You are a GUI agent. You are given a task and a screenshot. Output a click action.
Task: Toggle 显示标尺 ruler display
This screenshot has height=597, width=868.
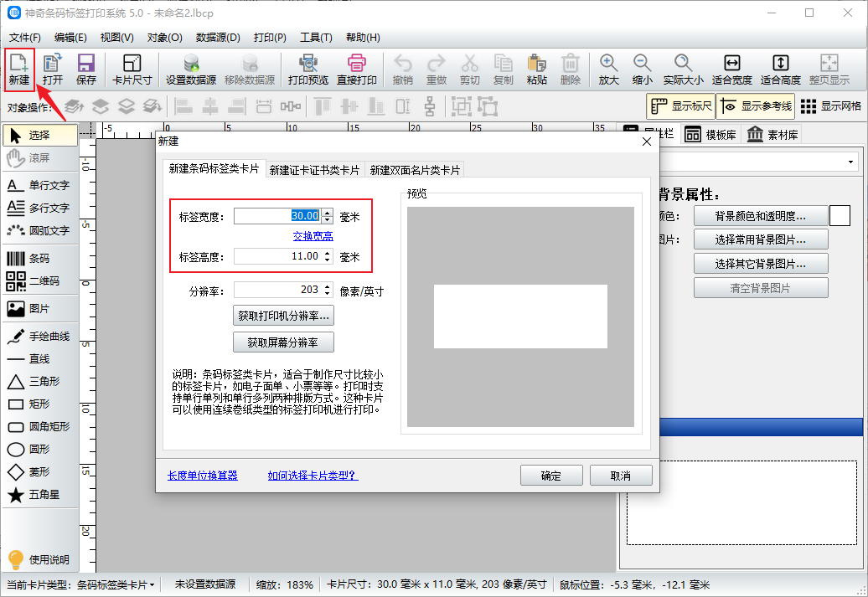tap(681, 106)
